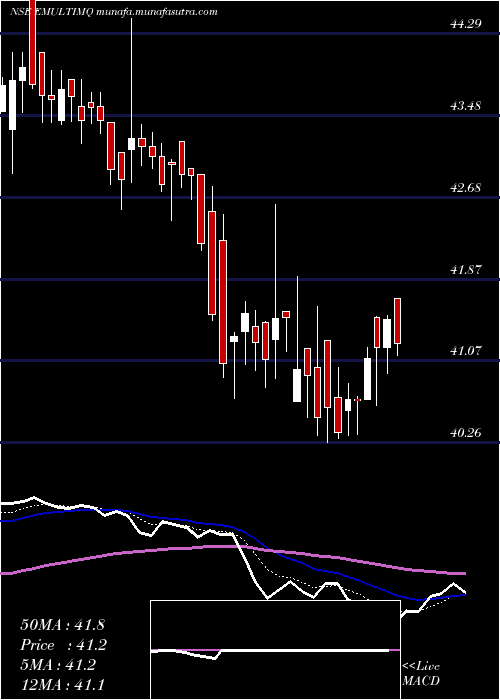The image size is (500, 700).
Task: Click the 43.48 price level label
Action: pos(466,106)
